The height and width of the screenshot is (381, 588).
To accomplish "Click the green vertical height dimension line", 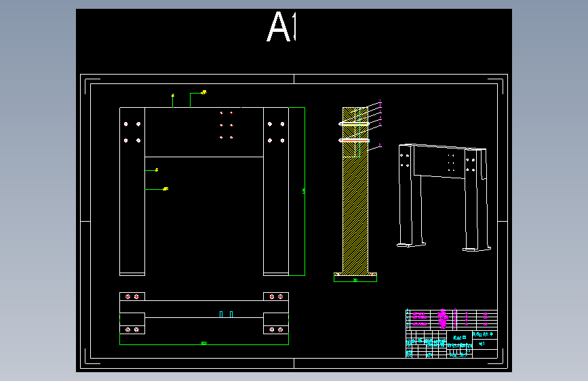I will [305, 191].
